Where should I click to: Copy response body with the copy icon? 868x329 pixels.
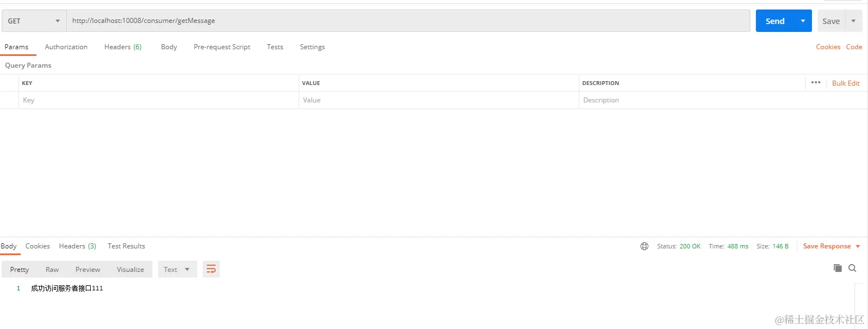(838, 268)
